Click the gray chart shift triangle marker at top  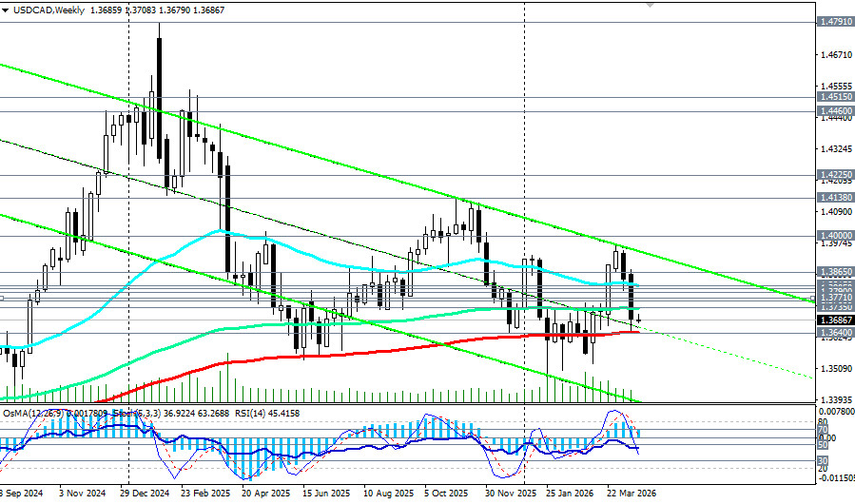click(x=650, y=4)
